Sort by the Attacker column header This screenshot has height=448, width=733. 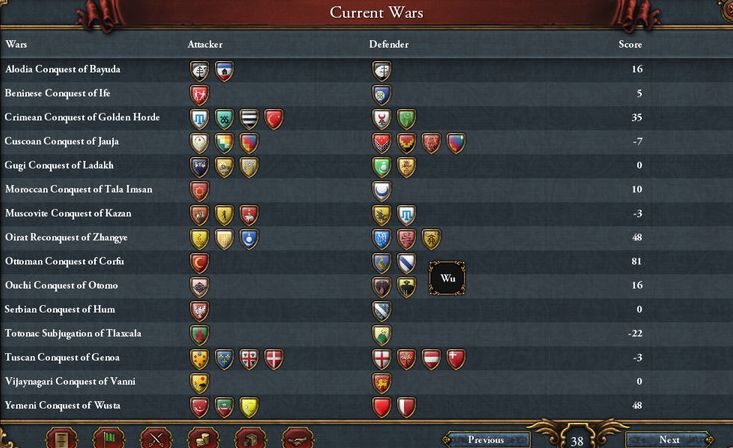pyautogui.click(x=205, y=44)
